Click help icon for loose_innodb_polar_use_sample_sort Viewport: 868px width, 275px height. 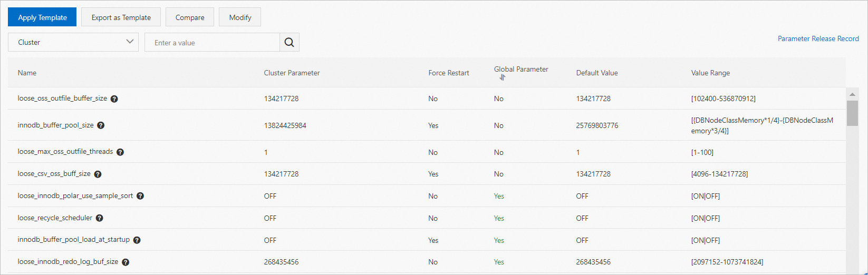pos(140,196)
